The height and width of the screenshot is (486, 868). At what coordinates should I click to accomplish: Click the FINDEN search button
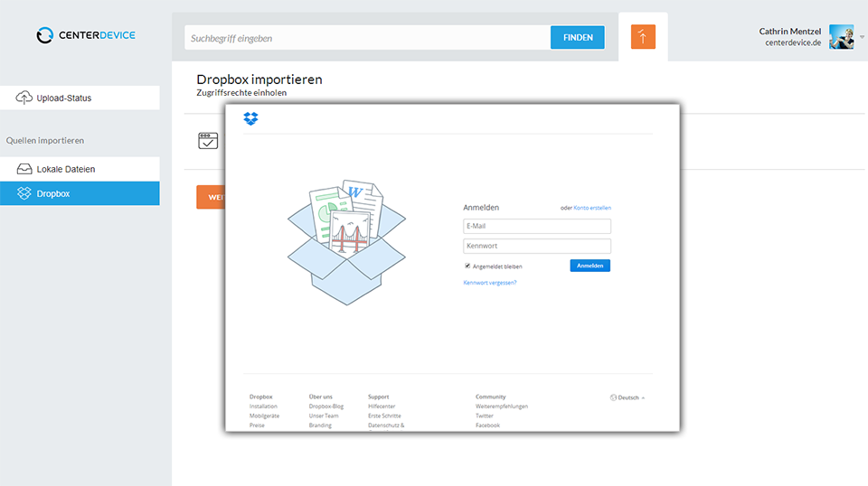point(578,38)
